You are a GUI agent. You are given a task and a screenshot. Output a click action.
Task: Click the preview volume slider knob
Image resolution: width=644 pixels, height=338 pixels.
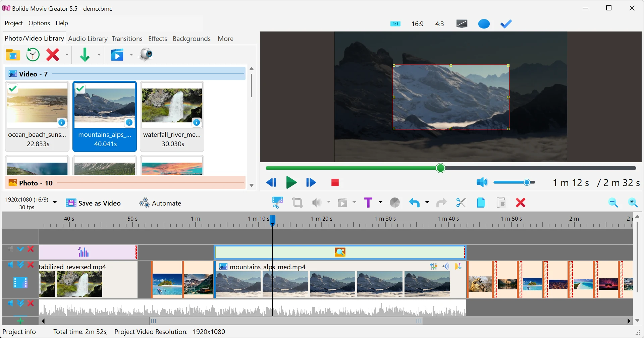tap(527, 182)
